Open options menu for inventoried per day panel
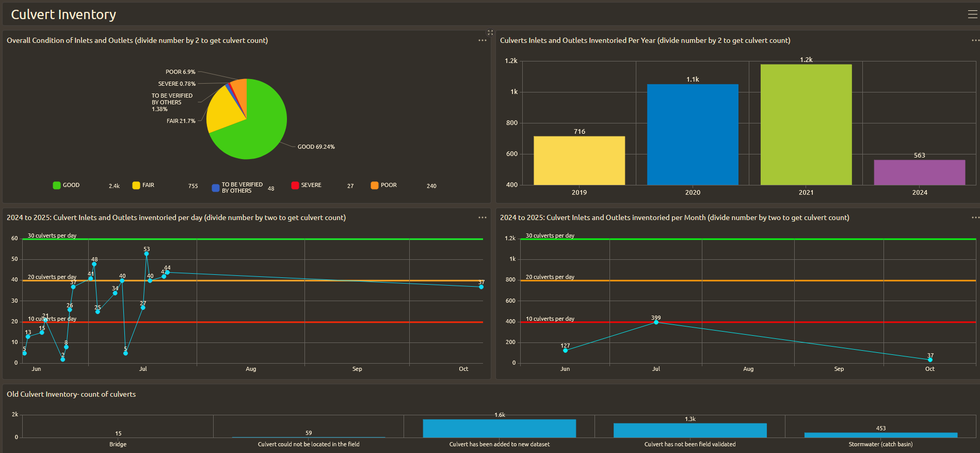The height and width of the screenshot is (453, 980). click(x=483, y=217)
